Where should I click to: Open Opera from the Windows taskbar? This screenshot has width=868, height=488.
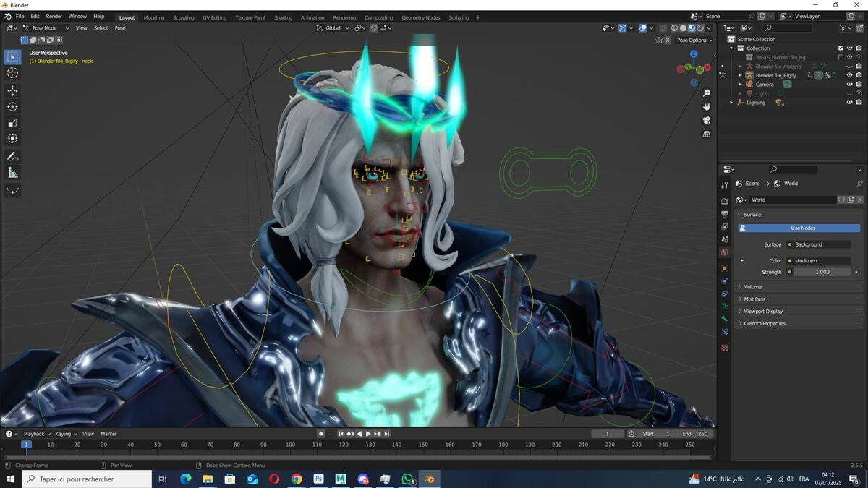[274, 479]
